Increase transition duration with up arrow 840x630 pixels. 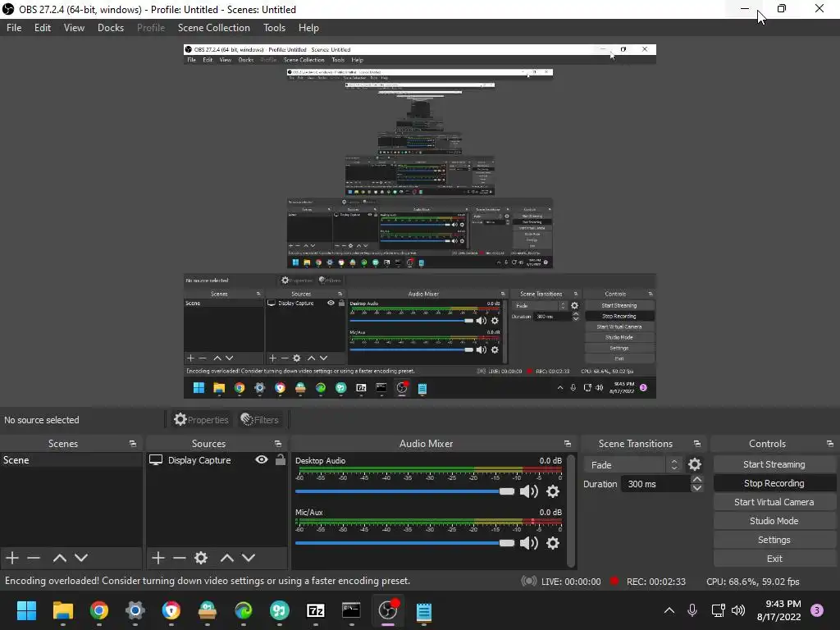coord(697,479)
